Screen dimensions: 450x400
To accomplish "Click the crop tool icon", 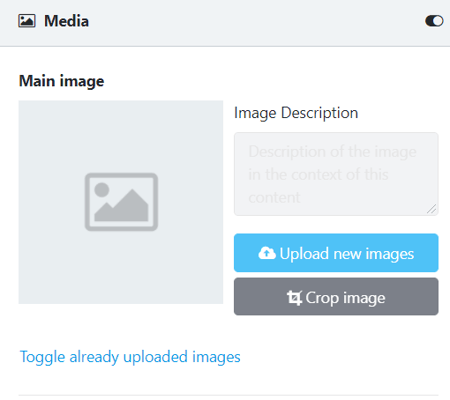I will click(294, 298).
